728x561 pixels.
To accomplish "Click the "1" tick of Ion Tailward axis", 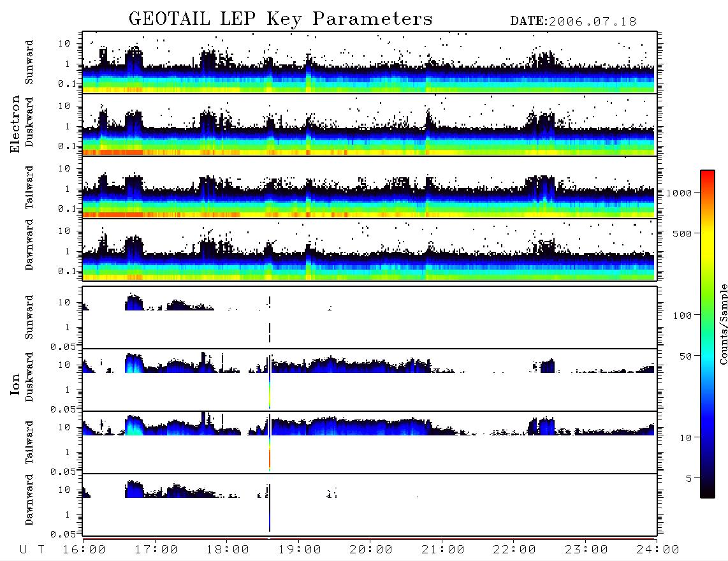I will pyautogui.click(x=68, y=453).
